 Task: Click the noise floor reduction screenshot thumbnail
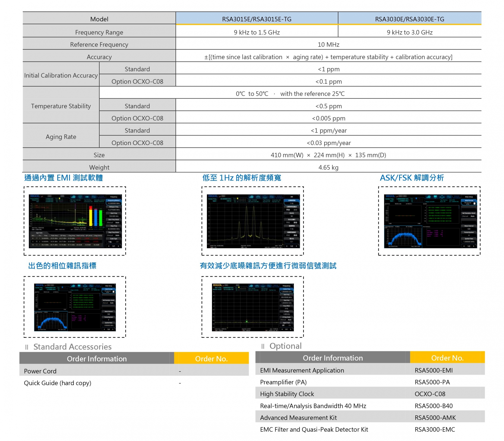tap(253, 307)
